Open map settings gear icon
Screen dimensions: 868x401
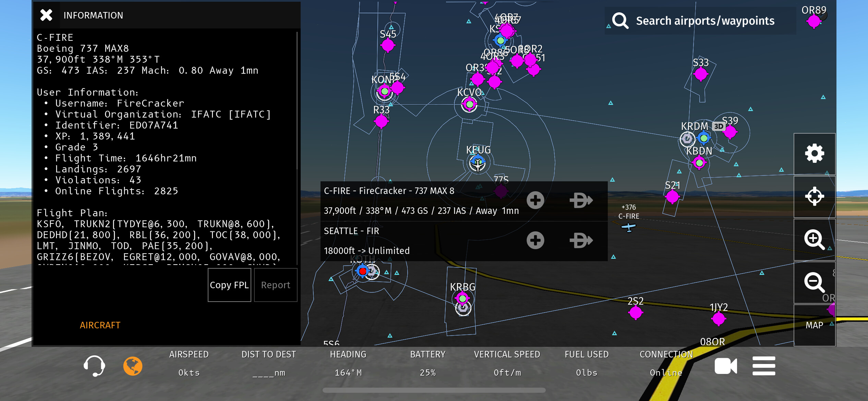coord(814,153)
